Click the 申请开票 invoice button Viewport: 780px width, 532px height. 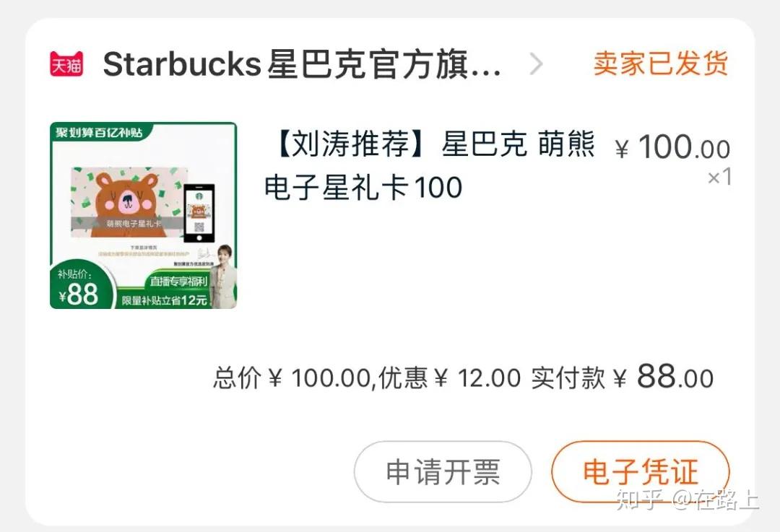coord(443,471)
